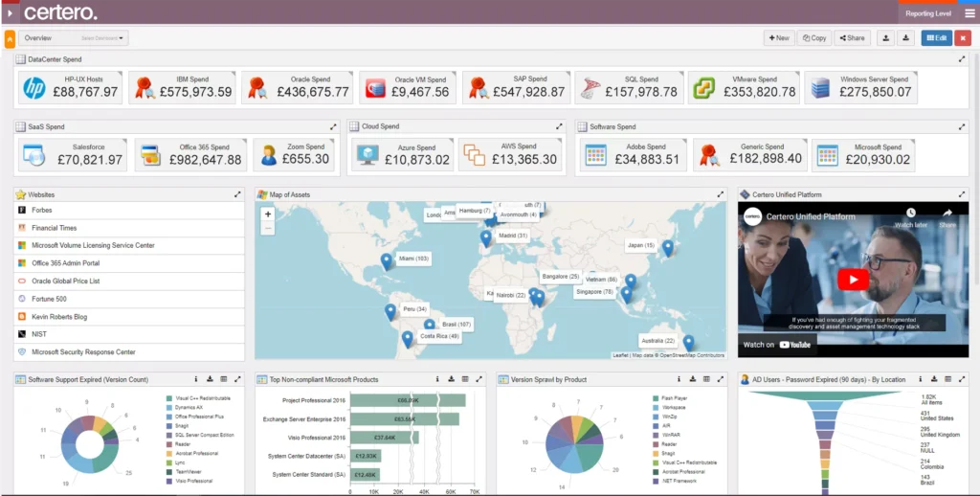Open the Overview dashboard selector dropdown
Screen dimensions: 980x496
(x=73, y=38)
